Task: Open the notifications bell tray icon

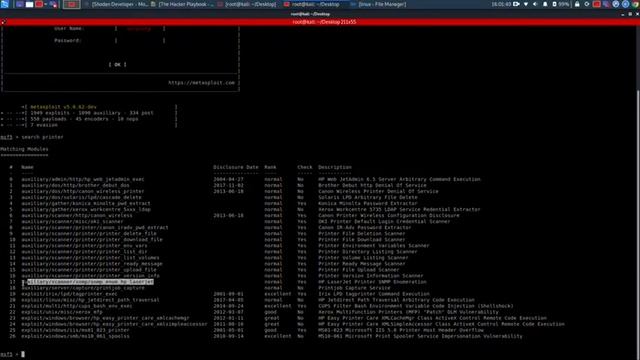Action: point(545,4)
